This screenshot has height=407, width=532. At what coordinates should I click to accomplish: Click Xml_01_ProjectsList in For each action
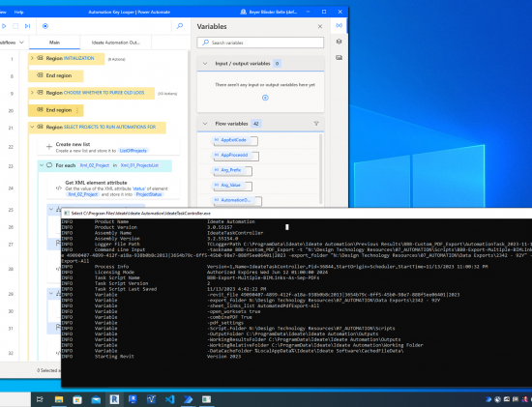pyautogui.click(x=140, y=165)
